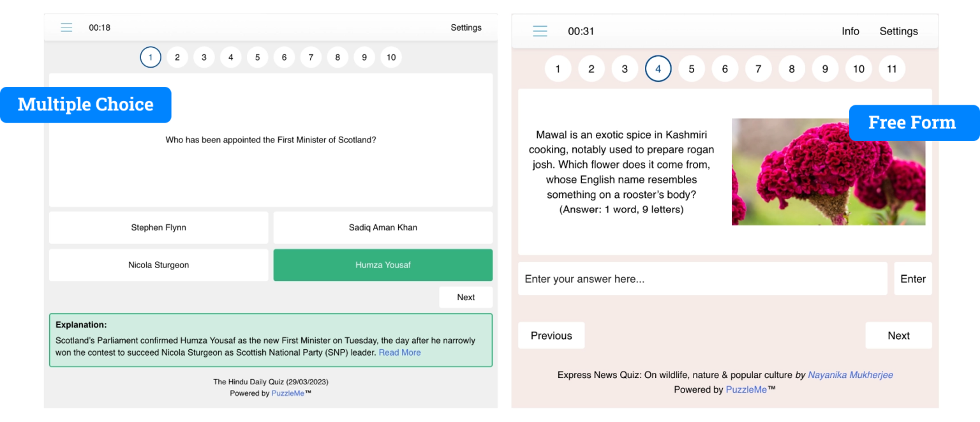The width and height of the screenshot is (980, 422).
Task: Switch to question 8 on the right quiz
Action: tap(792, 68)
